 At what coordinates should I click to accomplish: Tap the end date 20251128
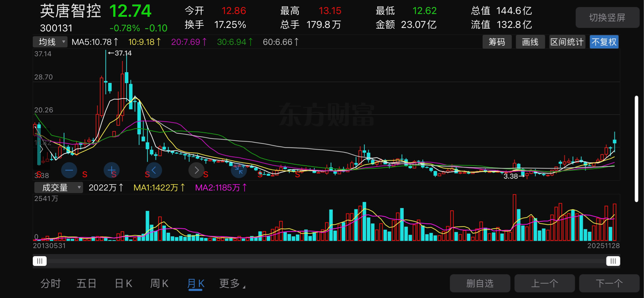point(603,246)
